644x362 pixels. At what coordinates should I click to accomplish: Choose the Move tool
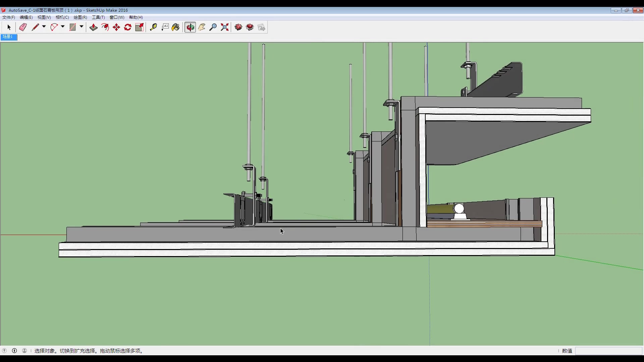tap(116, 27)
